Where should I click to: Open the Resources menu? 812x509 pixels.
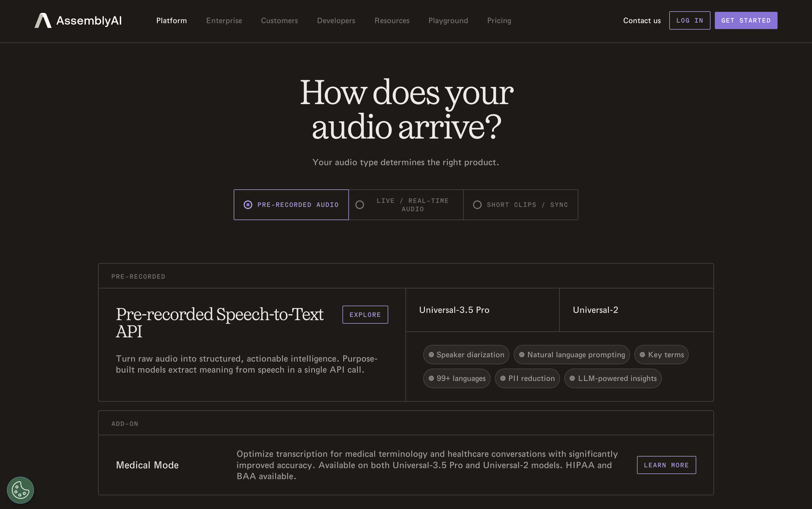pos(392,20)
